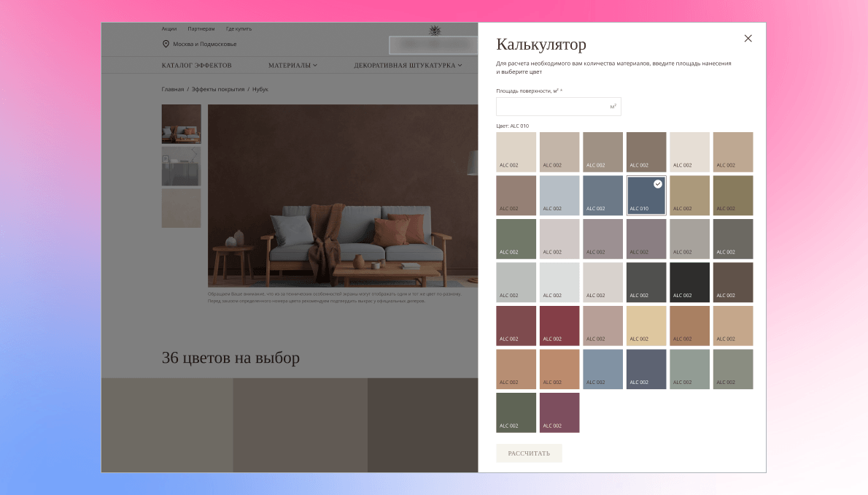Viewport: 868px width, 495px height.
Task: Click the Цвет: ALC 010 label
Action: 512,126
